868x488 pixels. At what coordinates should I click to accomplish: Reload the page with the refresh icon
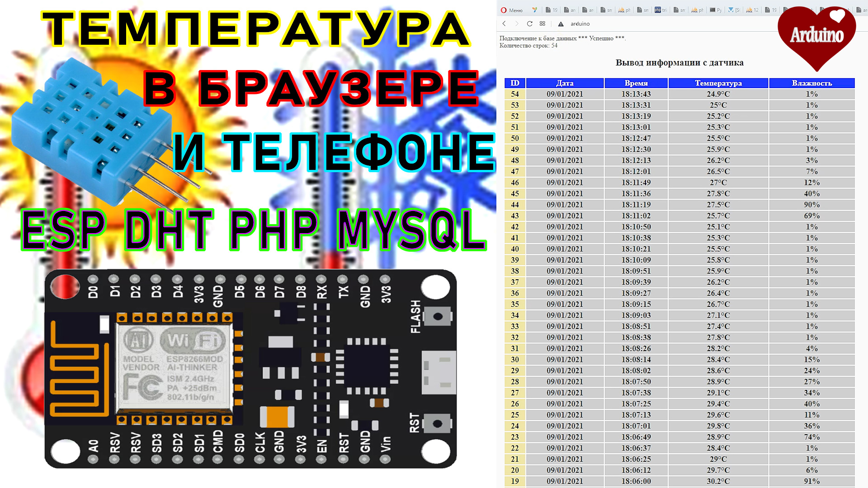(x=529, y=23)
